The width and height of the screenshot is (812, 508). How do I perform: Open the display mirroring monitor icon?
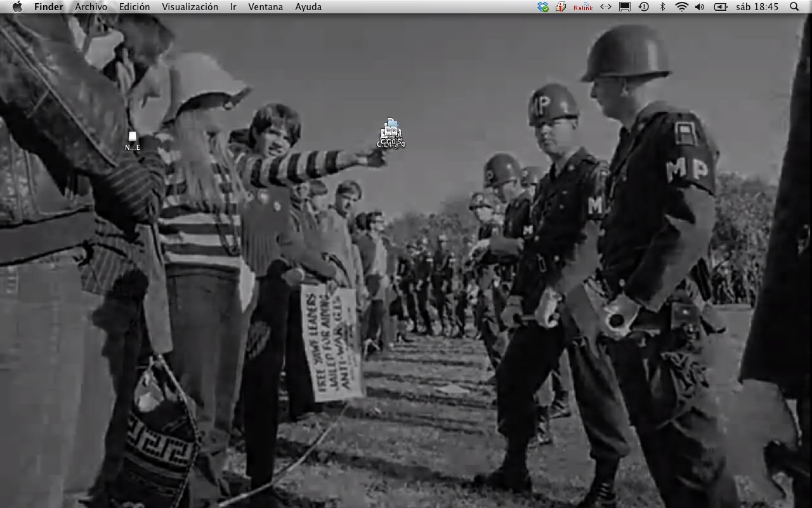(625, 7)
